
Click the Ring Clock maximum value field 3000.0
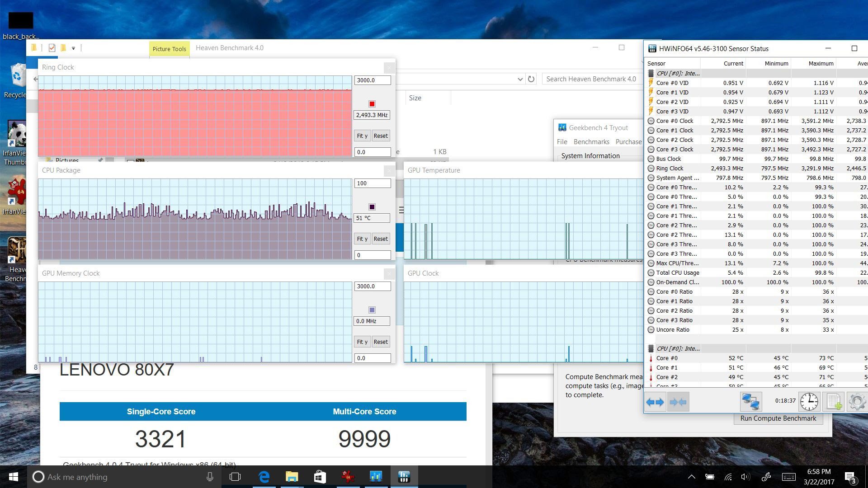[x=372, y=80]
